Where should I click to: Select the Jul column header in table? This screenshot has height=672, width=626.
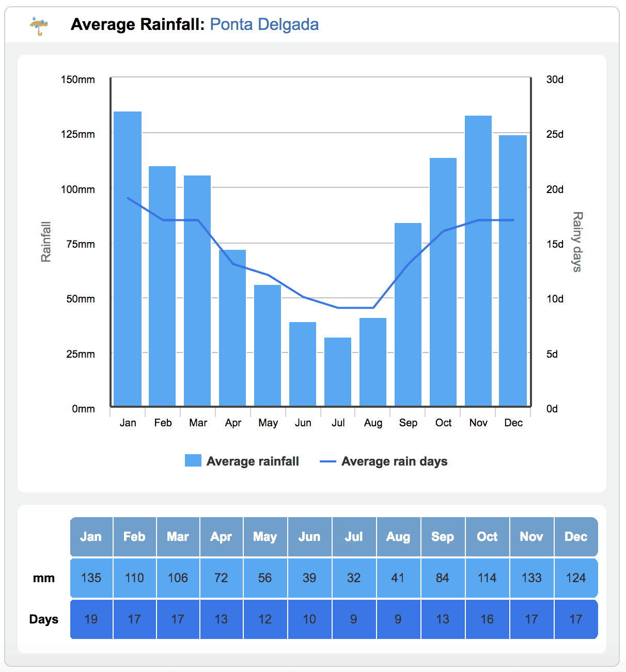[354, 537]
